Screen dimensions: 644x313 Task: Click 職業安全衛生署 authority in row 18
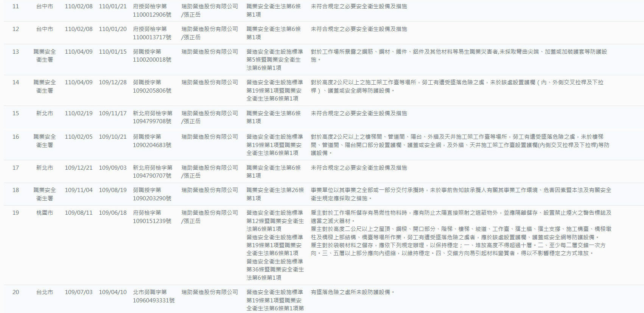45,194
